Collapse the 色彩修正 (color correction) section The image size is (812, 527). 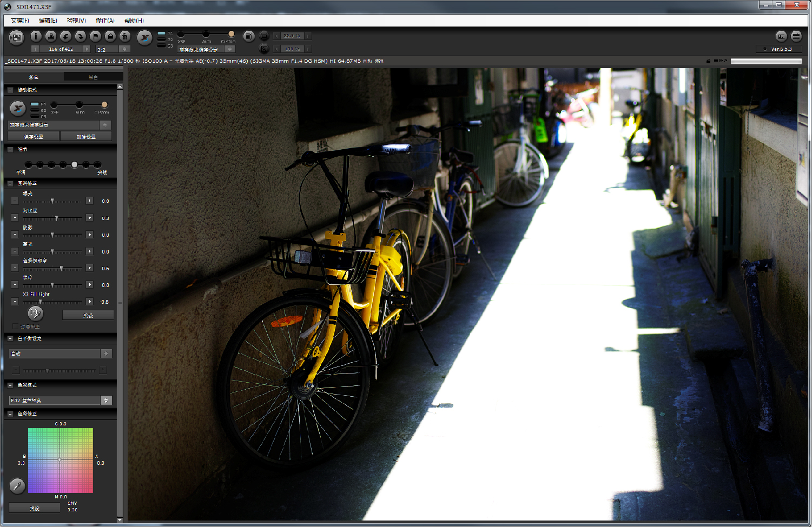coord(10,413)
